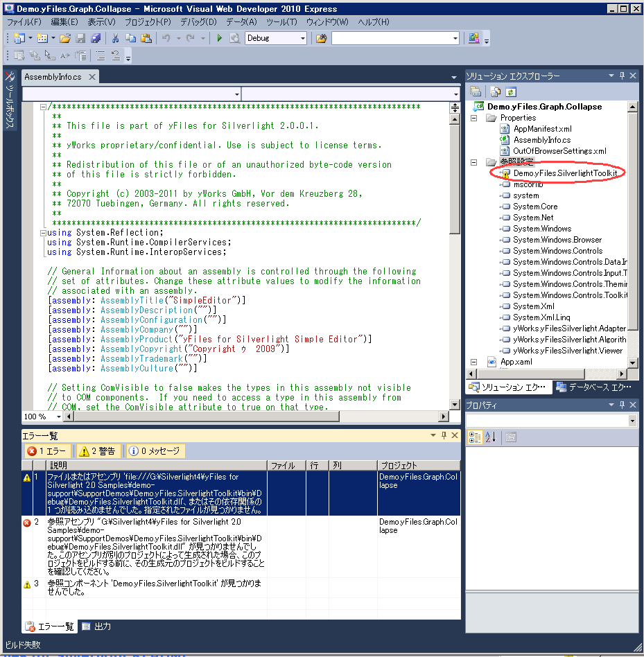Open the find text combo box dropdown
Screen dimensions: 644x657
click(x=455, y=39)
